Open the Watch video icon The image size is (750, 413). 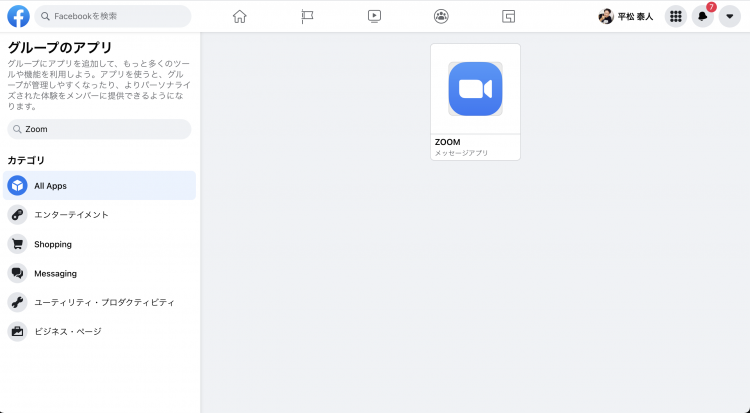(x=374, y=16)
